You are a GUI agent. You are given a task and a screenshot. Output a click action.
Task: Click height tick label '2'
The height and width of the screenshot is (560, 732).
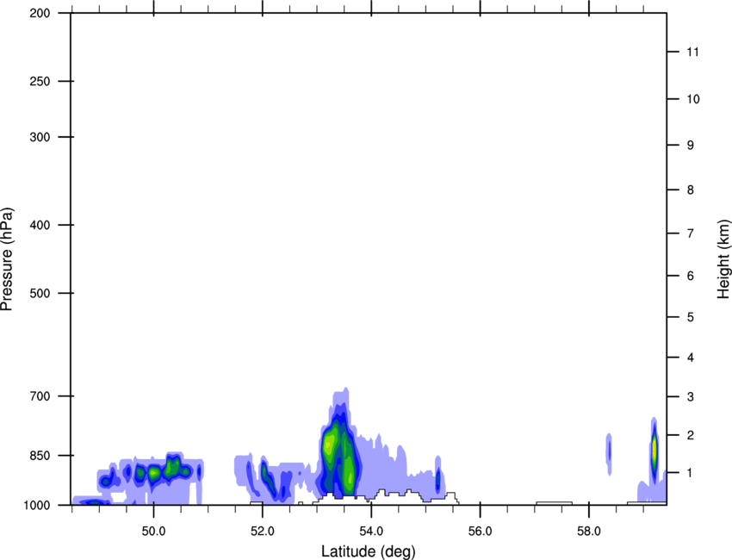pyautogui.click(x=691, y=435)
